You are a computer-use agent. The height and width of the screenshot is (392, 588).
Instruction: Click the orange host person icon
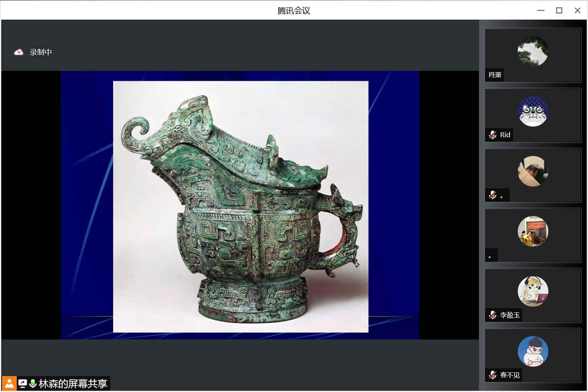click(x=9, y=383)
